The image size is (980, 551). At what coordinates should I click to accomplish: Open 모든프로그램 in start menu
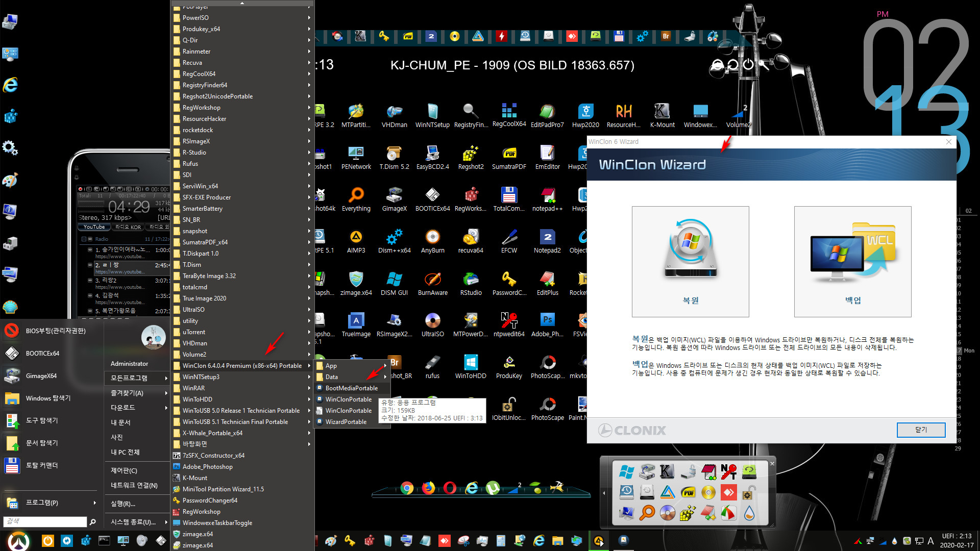click(x=137, y=378)
